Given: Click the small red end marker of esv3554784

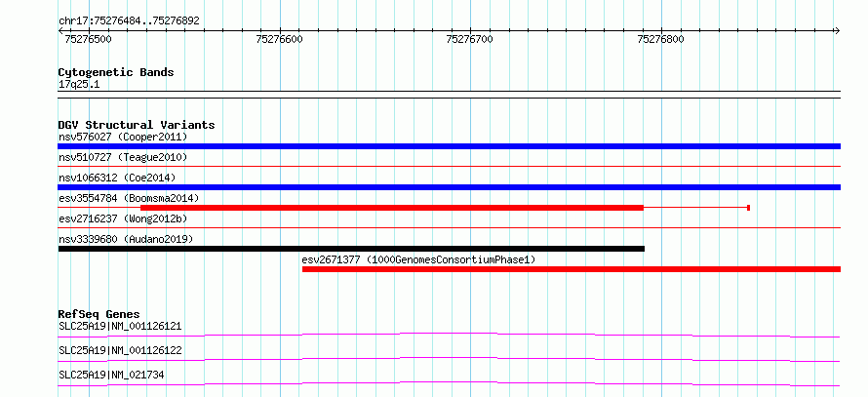Looking at the screenshot, I should coord(748,208).
